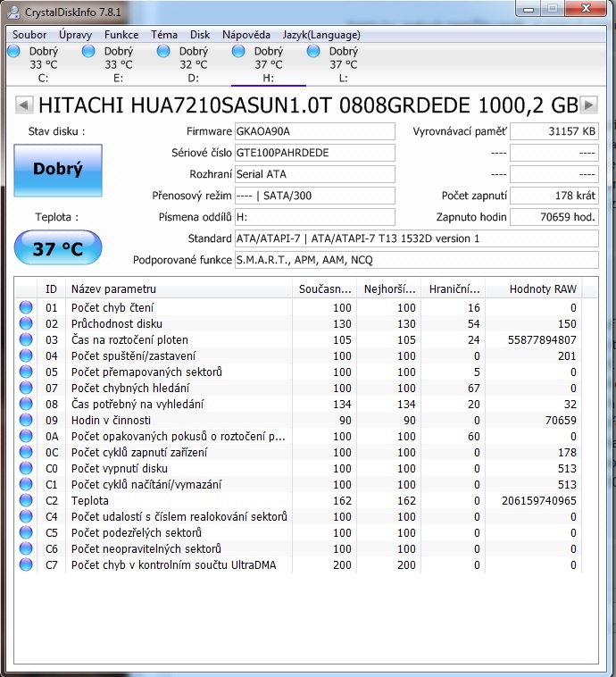Click the CrystalDiskInfo title bar app icon
This screenshot has height=677, width=616.
[13, 12]
